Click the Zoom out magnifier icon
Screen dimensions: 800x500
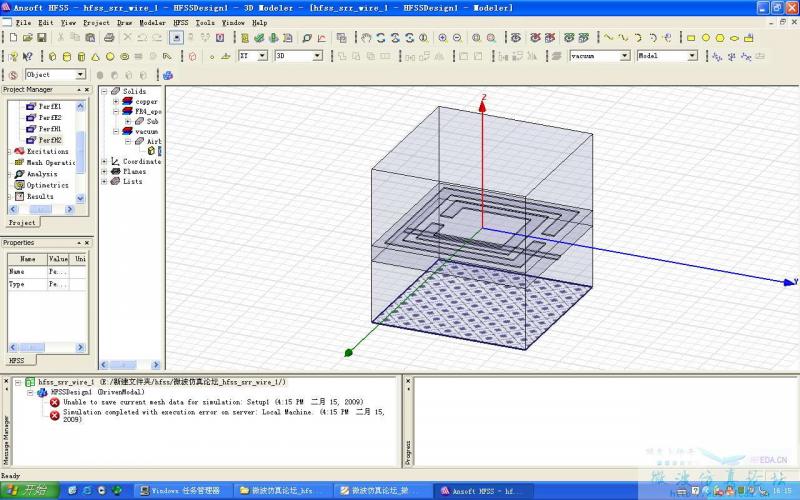(x=457, y=38)
